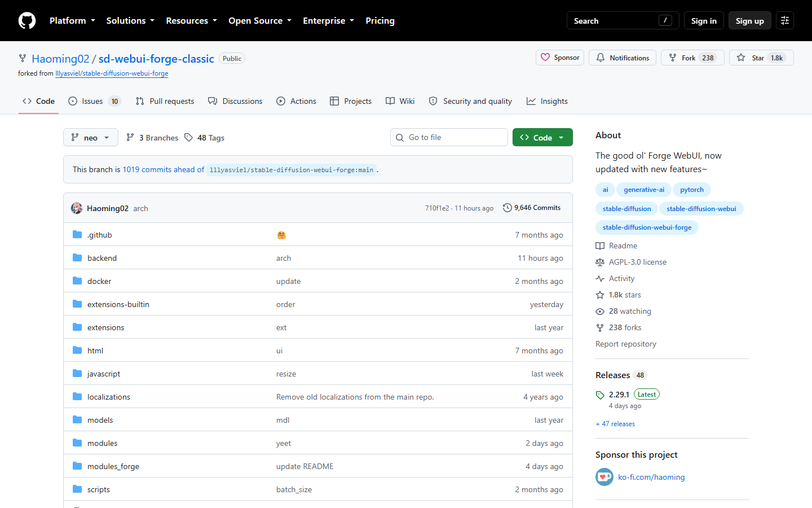812x508 pixels.
Task: Expand the neo branch selector dropdown
Action: click(x=91, y=137)
